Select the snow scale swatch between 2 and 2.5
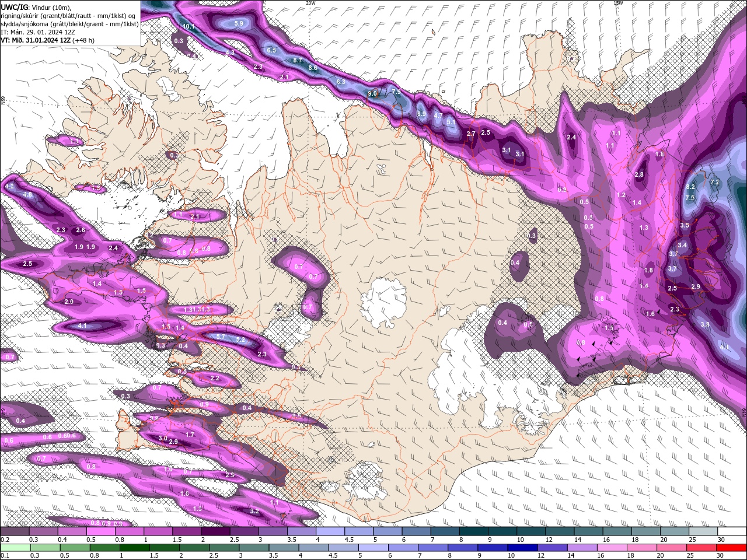 point(215,531)
